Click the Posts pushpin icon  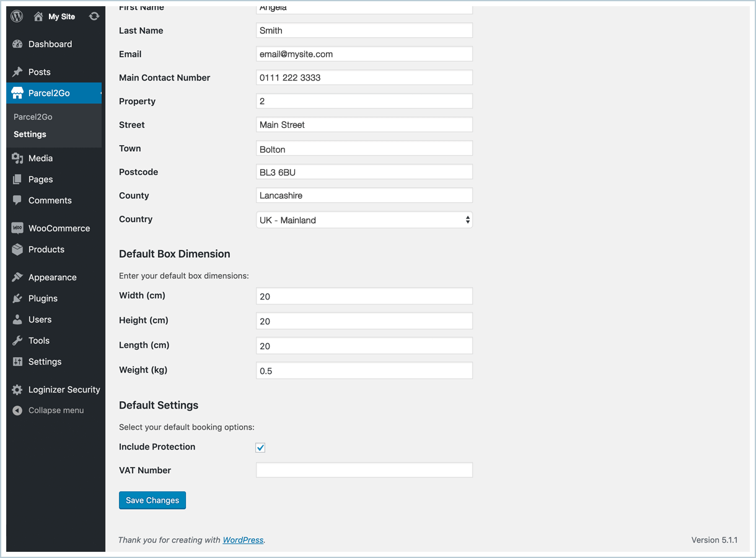coord(17,72)
